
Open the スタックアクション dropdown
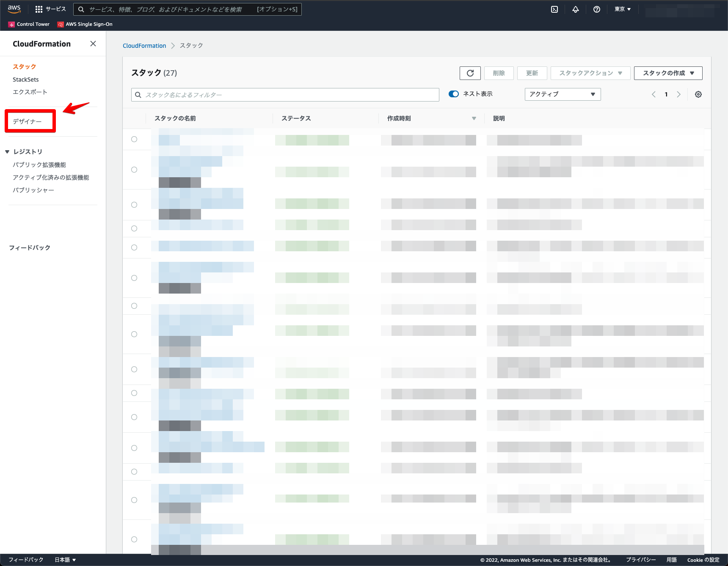[590, 73]
